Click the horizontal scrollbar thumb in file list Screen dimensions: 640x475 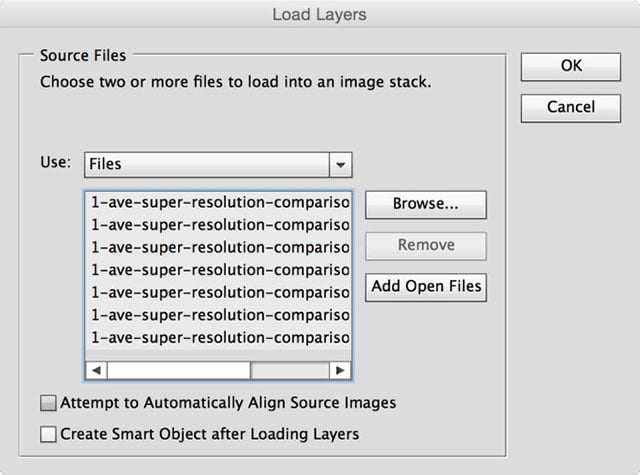click(x=179, y=371)
